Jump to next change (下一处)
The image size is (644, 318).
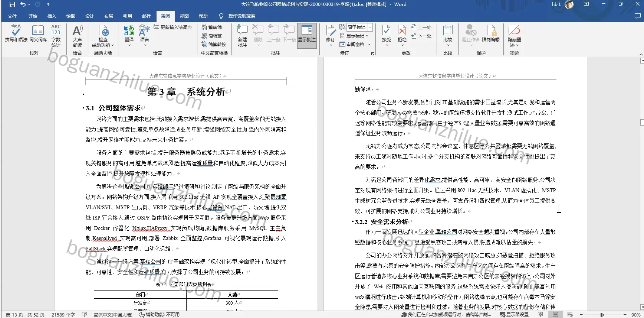(x=421, y=36)
